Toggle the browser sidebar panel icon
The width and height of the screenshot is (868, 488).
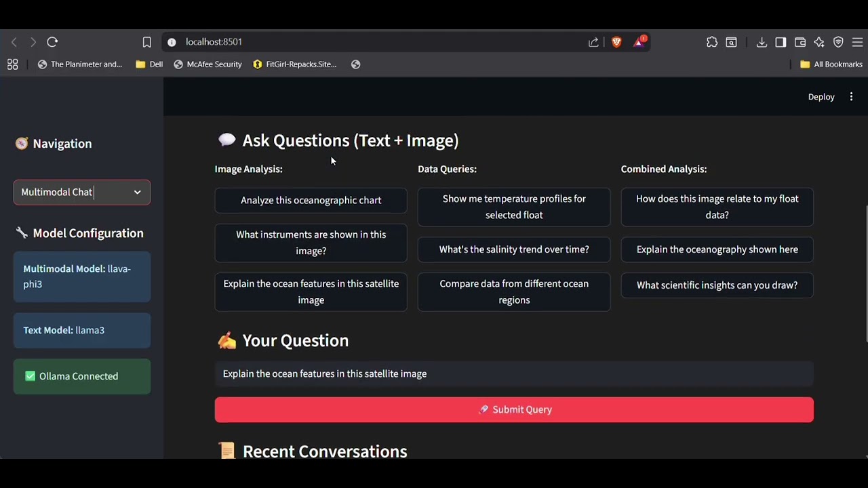click(781, 42)
